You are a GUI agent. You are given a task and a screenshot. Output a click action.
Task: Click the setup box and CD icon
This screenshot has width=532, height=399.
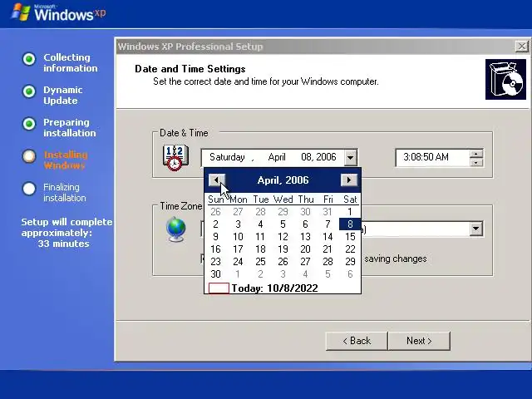[505, 80]
